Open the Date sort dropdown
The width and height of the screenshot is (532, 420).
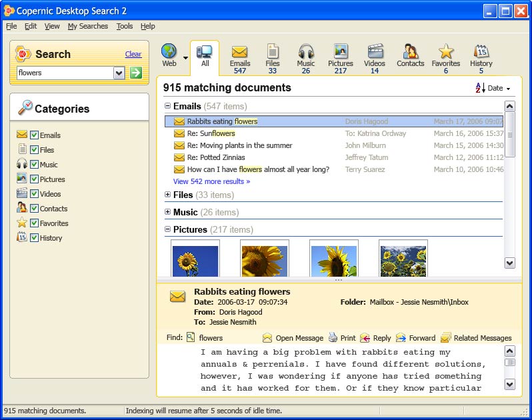498,88
